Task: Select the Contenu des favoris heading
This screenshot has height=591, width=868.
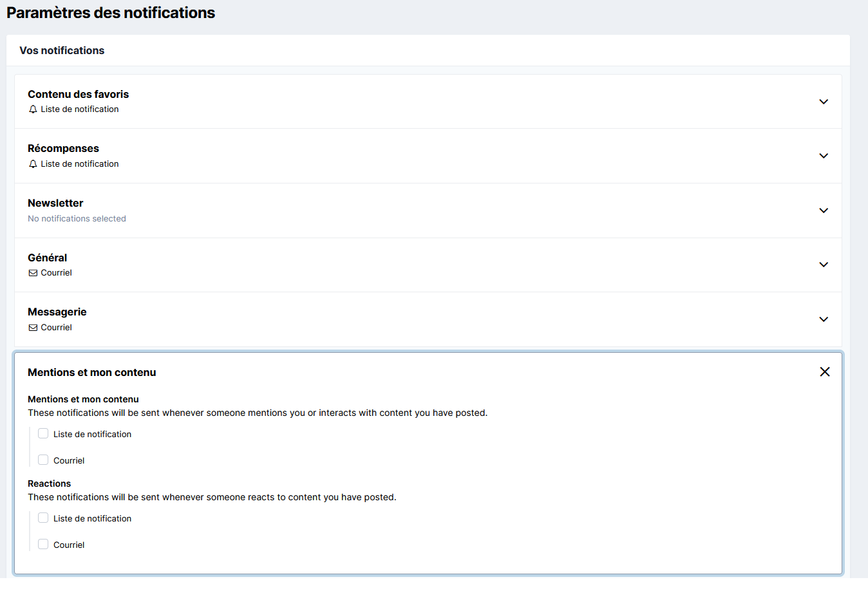Action: [78, 94]
